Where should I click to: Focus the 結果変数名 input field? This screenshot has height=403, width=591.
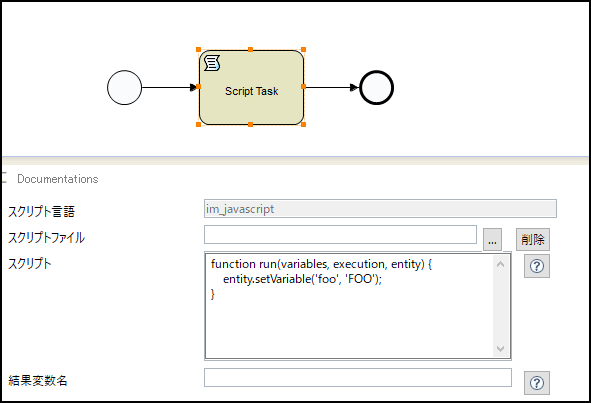tap(358, 377)
